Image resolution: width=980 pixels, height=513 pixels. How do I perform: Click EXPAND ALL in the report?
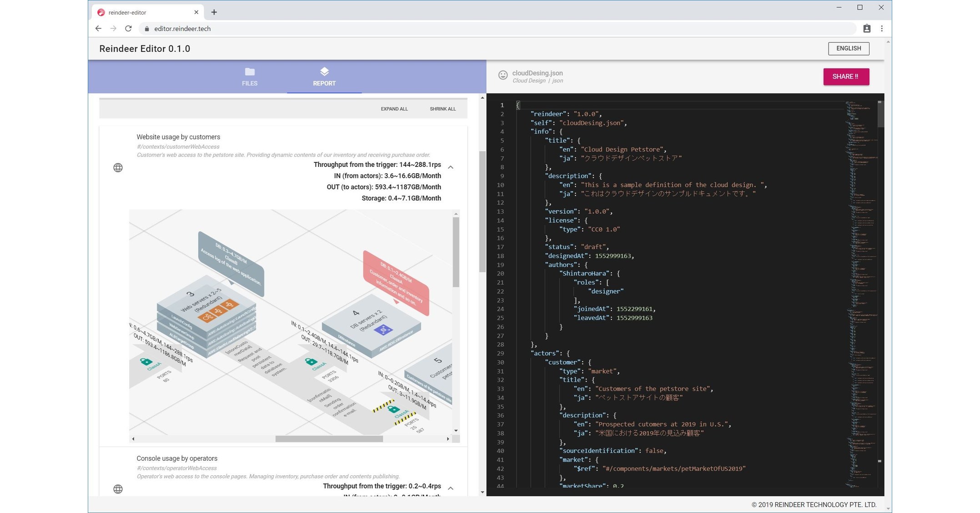394,109
